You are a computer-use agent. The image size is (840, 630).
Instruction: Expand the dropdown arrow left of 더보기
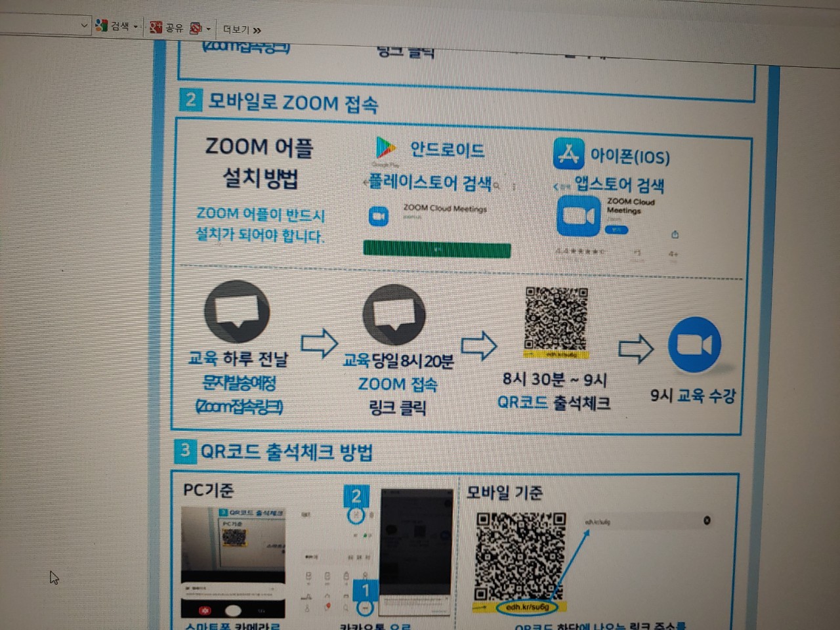(x=209, y=29)
